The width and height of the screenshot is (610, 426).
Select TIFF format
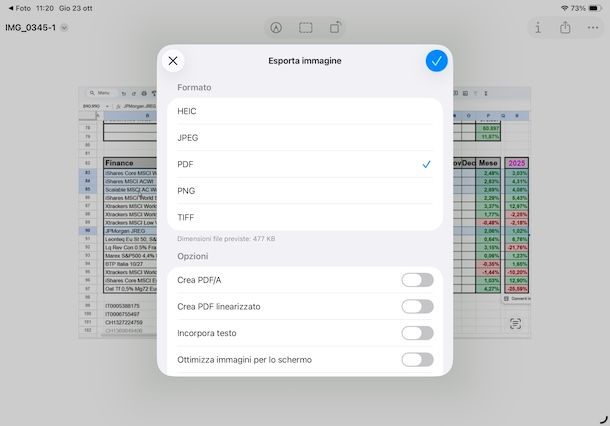[x=305, y=217]
